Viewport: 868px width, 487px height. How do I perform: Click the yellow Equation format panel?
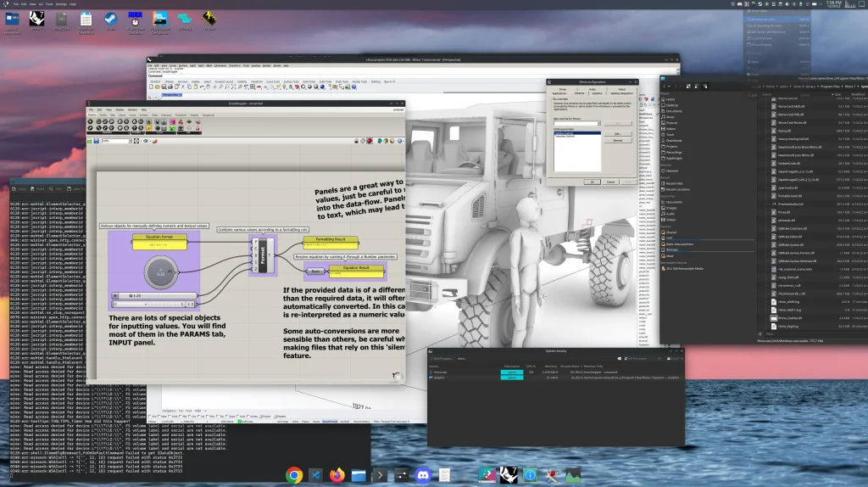point(159,242)
